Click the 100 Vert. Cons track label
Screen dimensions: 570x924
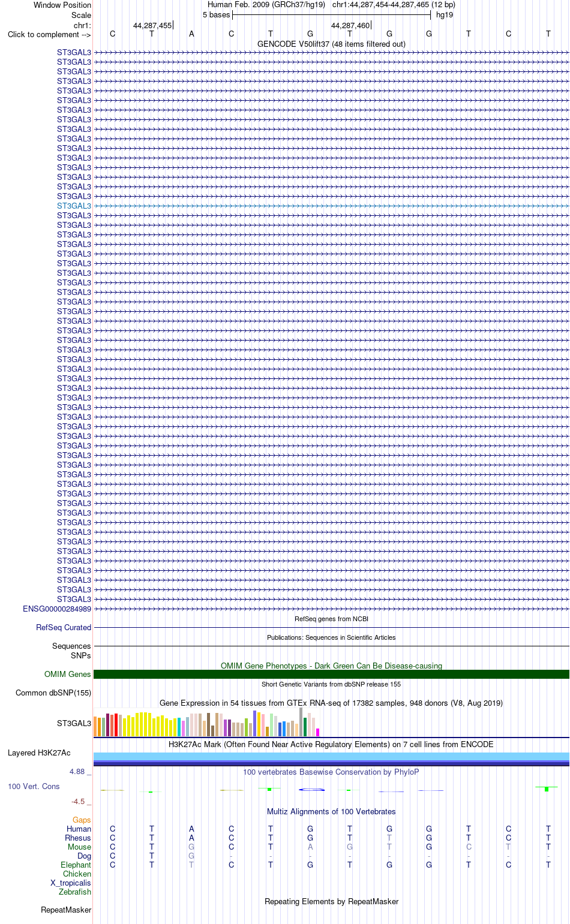tap(34, 786)
